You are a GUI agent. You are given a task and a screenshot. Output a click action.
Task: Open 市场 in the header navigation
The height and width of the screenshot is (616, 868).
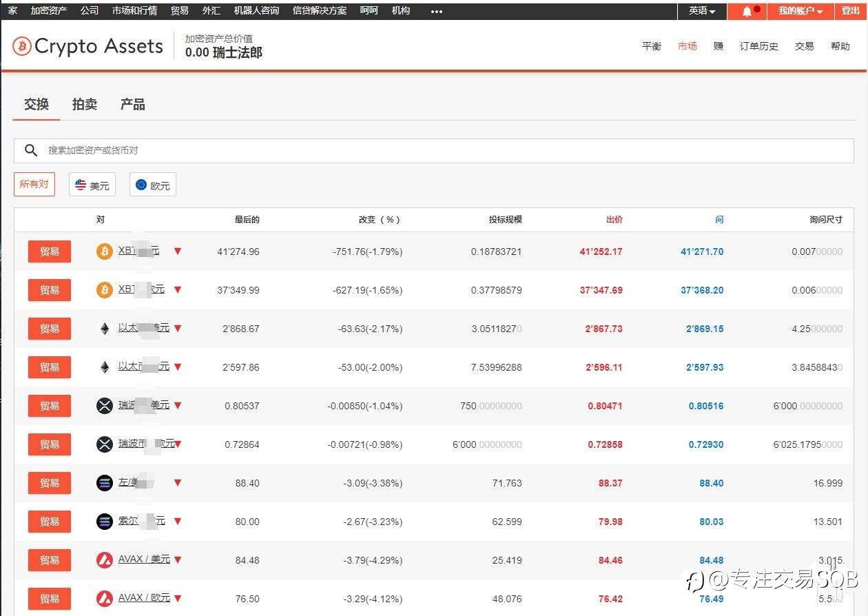(688, 46)
